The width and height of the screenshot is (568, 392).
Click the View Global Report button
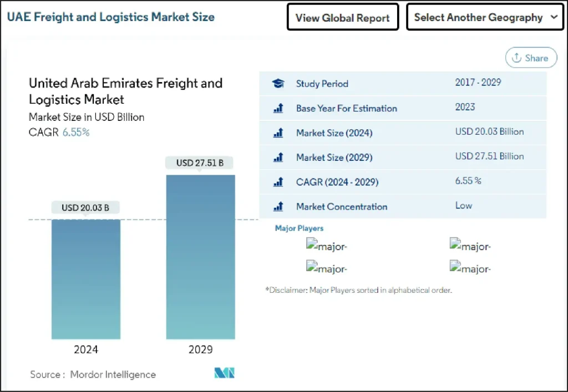[x=343, y=17]
